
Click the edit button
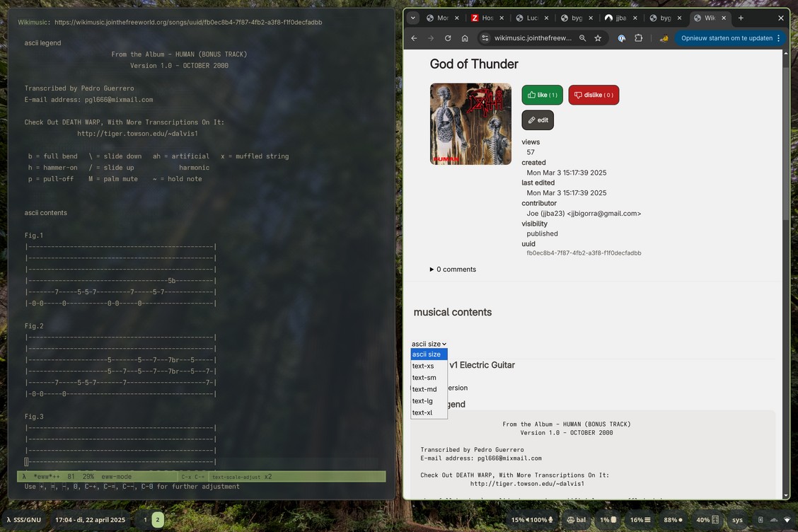(x=538, y=120)
